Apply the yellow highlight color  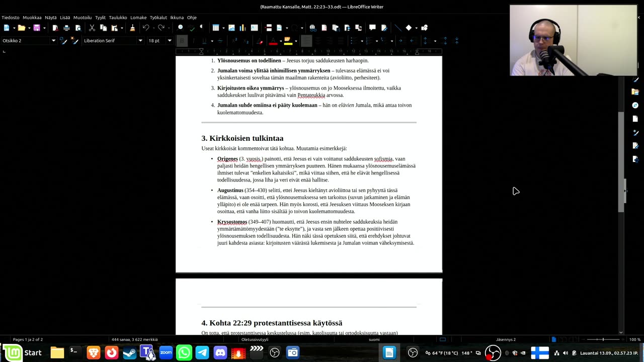click(x=288, y=41)
